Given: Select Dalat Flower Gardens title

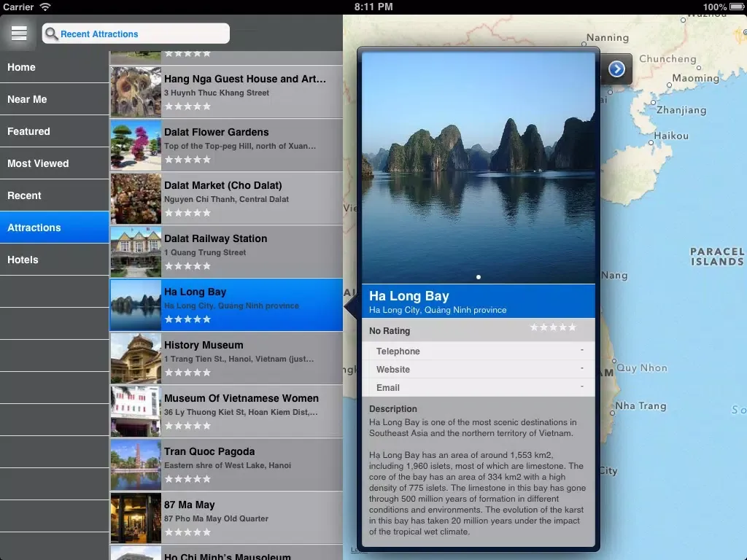Looking at the screenshot, I should click(x=216, y=132).
